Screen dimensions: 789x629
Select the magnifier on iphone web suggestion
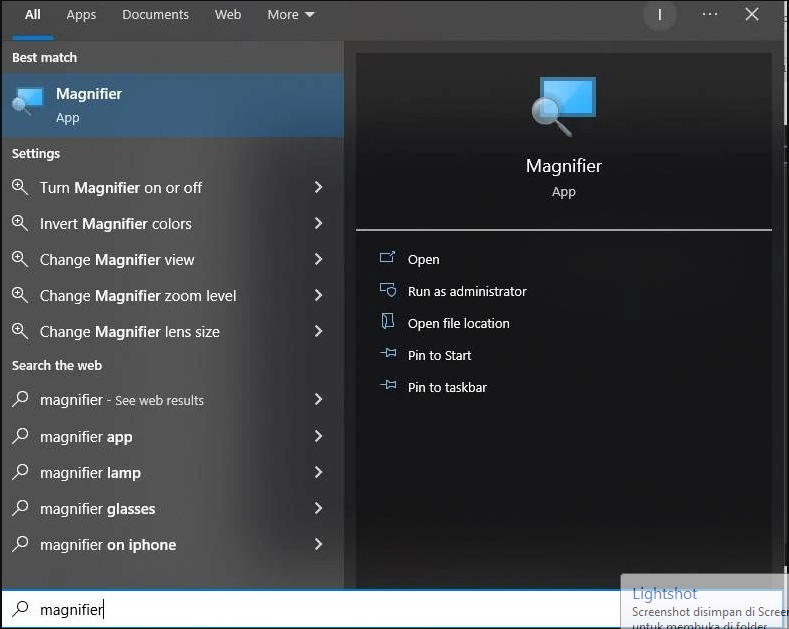pyautogui.click(x=173, y=544)
